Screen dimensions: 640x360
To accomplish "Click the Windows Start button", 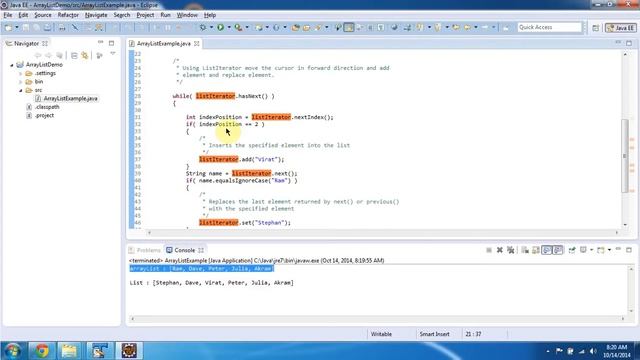I will tap(13, 351).
